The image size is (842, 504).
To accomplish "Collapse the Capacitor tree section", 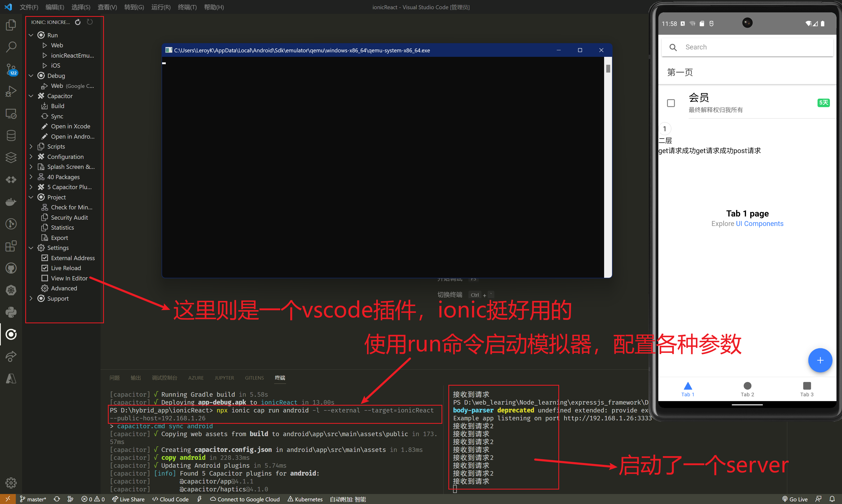I will (x=31, y=96).
